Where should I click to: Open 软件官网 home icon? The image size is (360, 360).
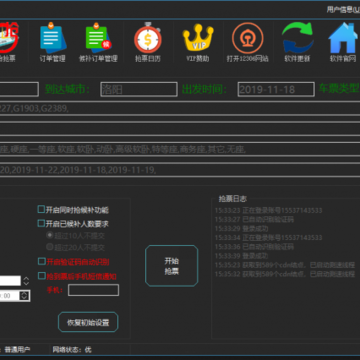[343, 42]
